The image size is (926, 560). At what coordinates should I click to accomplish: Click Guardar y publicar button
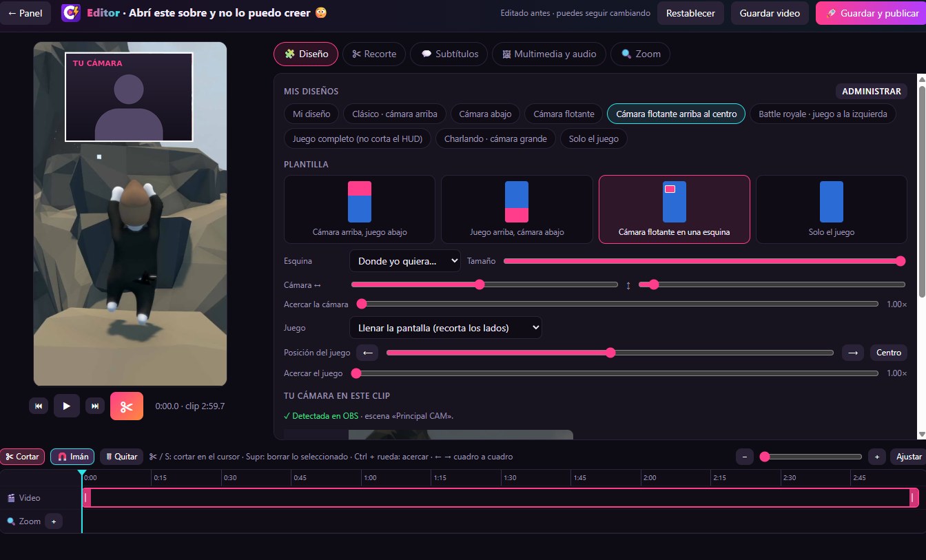(x=872, y=13)
